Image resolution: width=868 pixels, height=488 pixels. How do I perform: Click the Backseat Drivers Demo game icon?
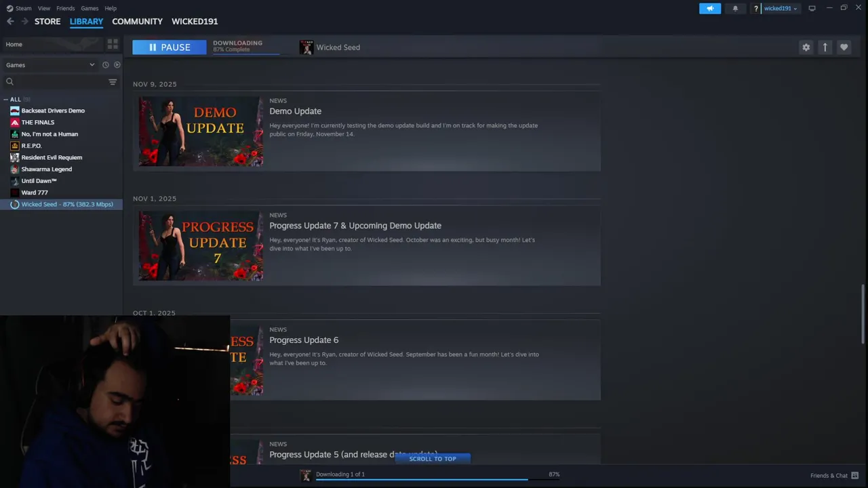pyautogui.click(x=14, y=110)
